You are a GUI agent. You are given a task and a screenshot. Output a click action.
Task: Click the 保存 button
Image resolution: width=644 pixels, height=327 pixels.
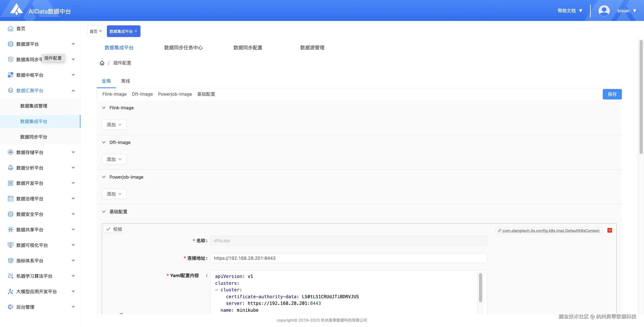(612, 94)
